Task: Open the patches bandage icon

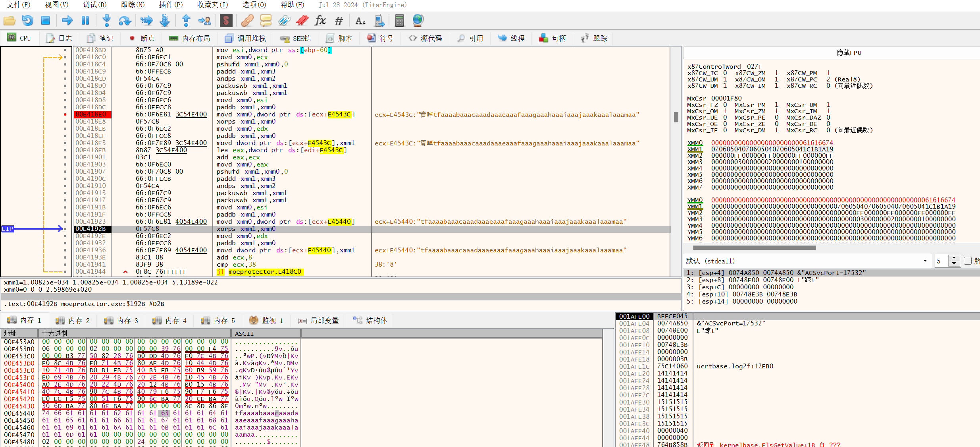Action: 247,20
